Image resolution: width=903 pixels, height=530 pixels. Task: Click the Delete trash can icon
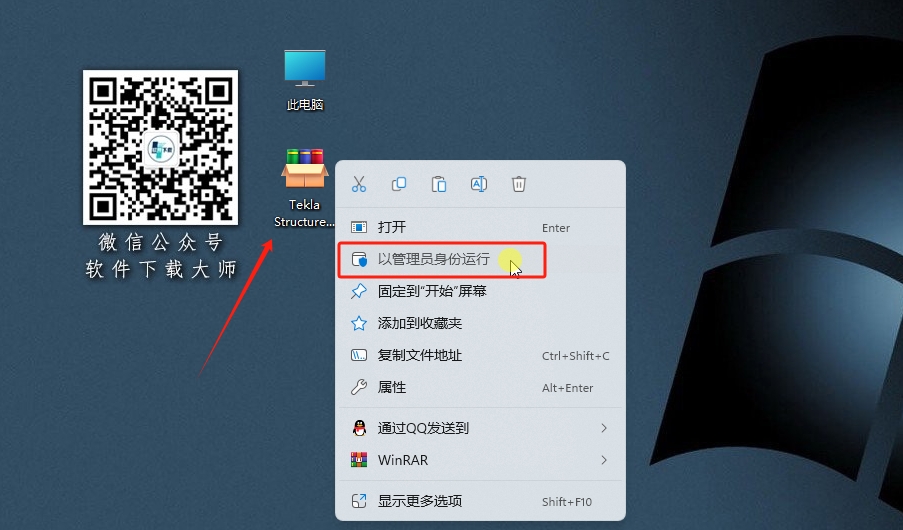point(518,184)
